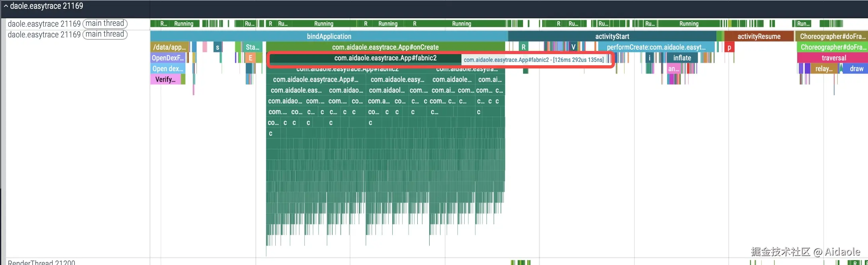868x265 pixels.
Task: Select the com.aidaole.eas… slice
Action: [x=296, y=90]
